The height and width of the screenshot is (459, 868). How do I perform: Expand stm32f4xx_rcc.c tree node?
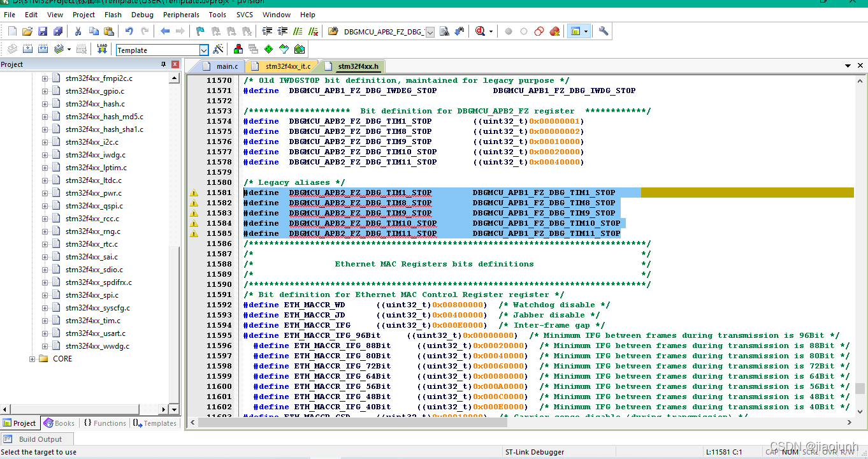(x=45, y=219)
